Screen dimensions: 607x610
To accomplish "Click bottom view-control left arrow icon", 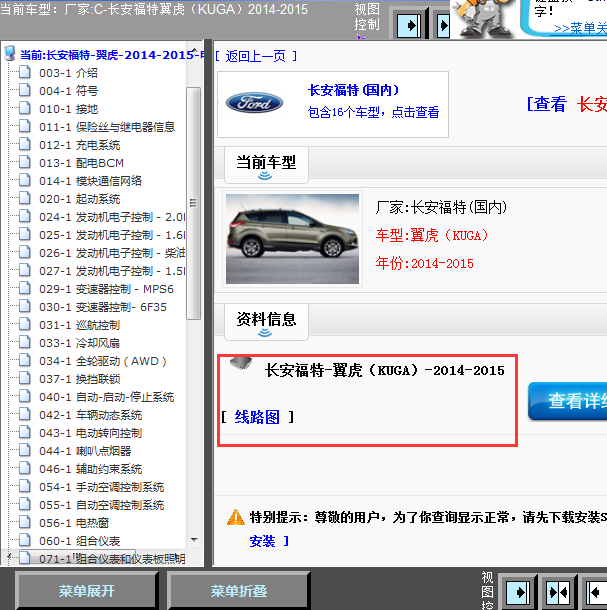I will point(597,593).
